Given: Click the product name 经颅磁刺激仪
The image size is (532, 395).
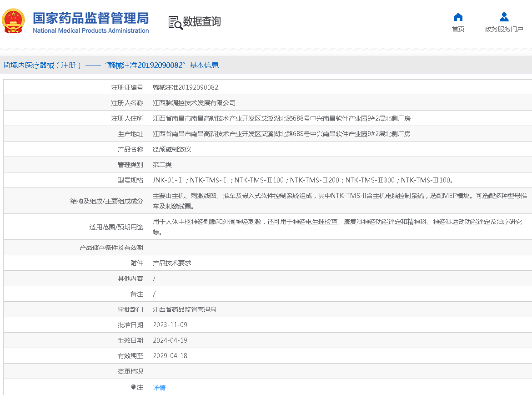Looking at the screenshot, I should pyautogui.click(x=172, y=149).
